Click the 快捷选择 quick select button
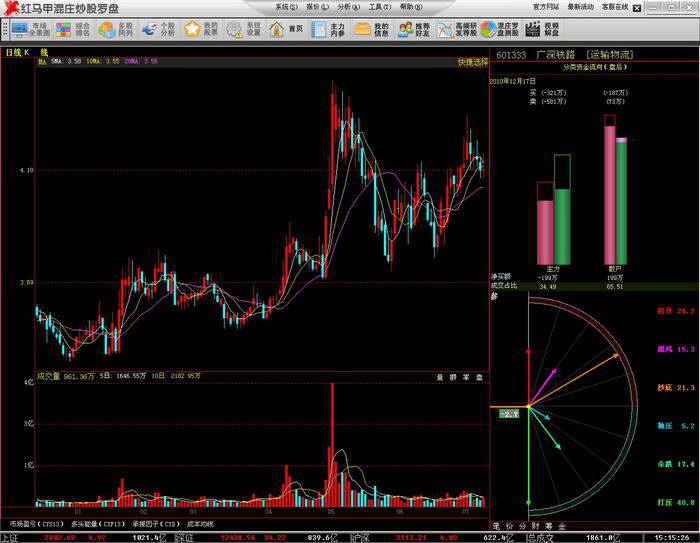Viewport: 700px width, 543px height. pyautogui.click(x=473, y=62)
